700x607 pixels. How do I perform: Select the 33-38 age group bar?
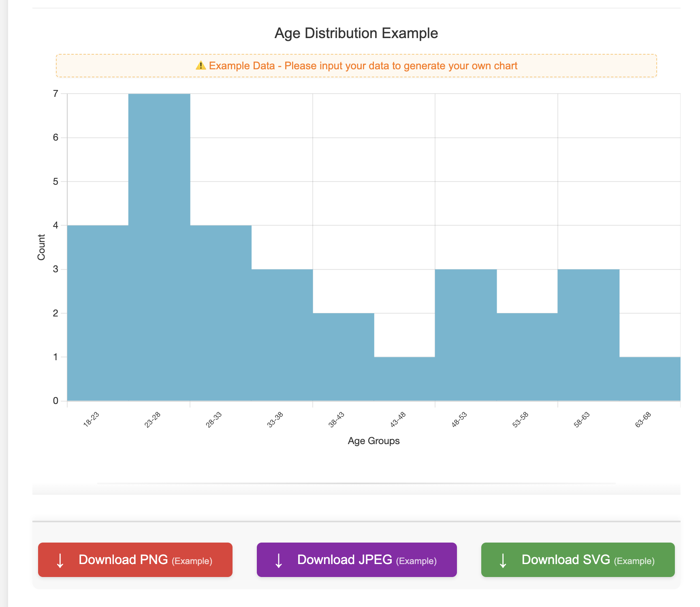[x=282, y=335]
